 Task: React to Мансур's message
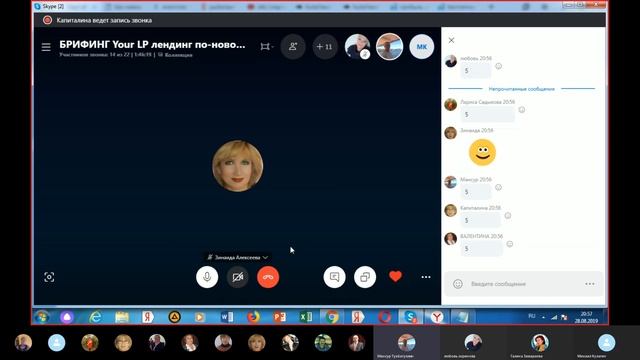(498, 187)
